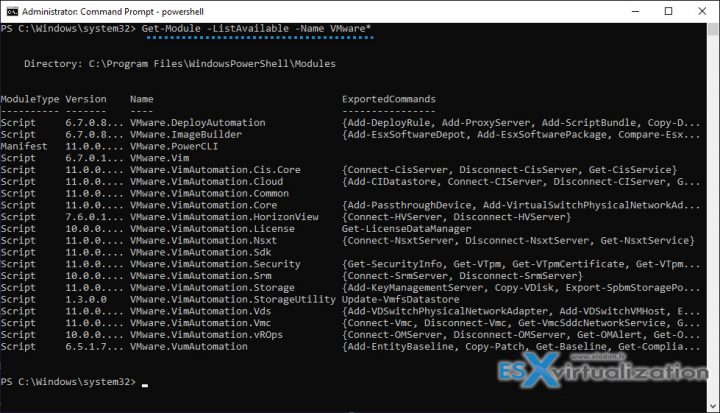Click 'VMware.VimAutomation.Security' module name
The image size is (720, 413).
tap(215, 264)
